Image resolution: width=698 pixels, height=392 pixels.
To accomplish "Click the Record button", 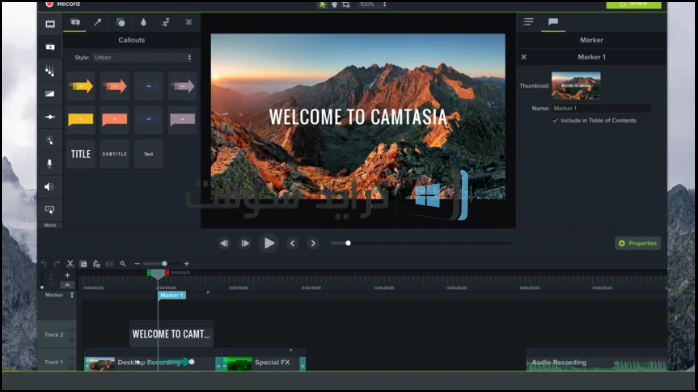I will click(x=63, y=4).
